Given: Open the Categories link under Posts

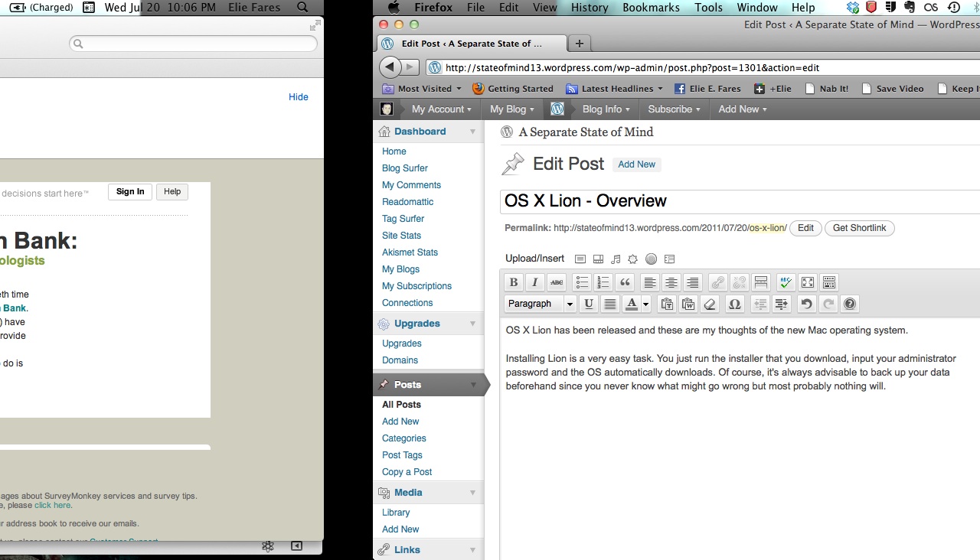Looking at the screenshot, I should click(x=403, y=438).
